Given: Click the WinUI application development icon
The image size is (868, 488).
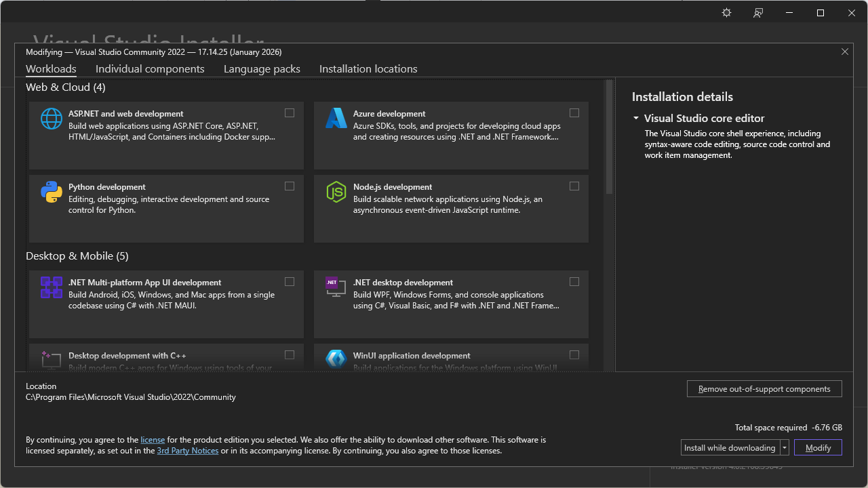Looking at the screenshot, I should pos(336,360).
